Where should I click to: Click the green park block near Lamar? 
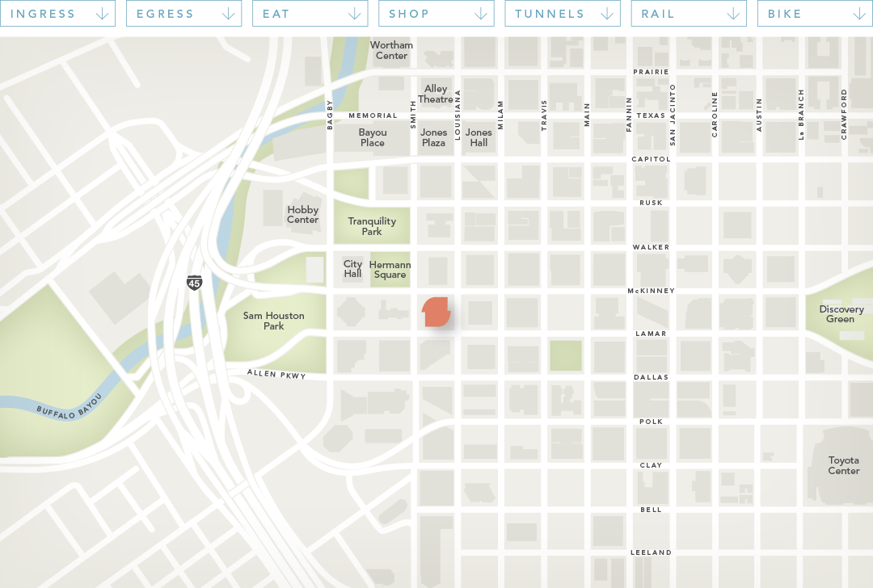coord(566,355)
